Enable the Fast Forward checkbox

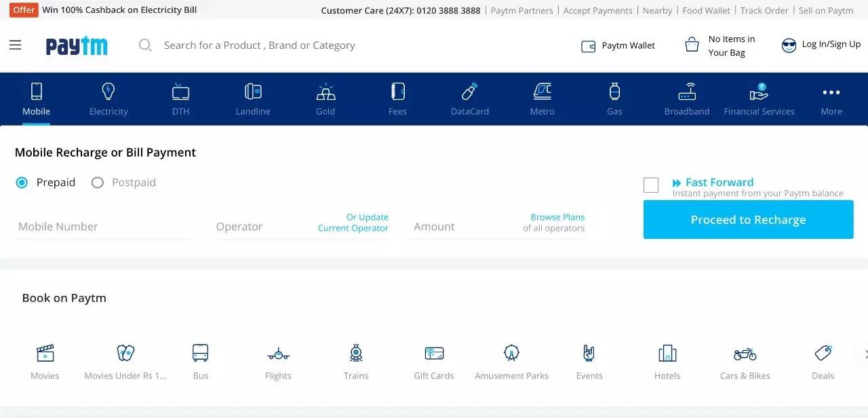point(651,185)
